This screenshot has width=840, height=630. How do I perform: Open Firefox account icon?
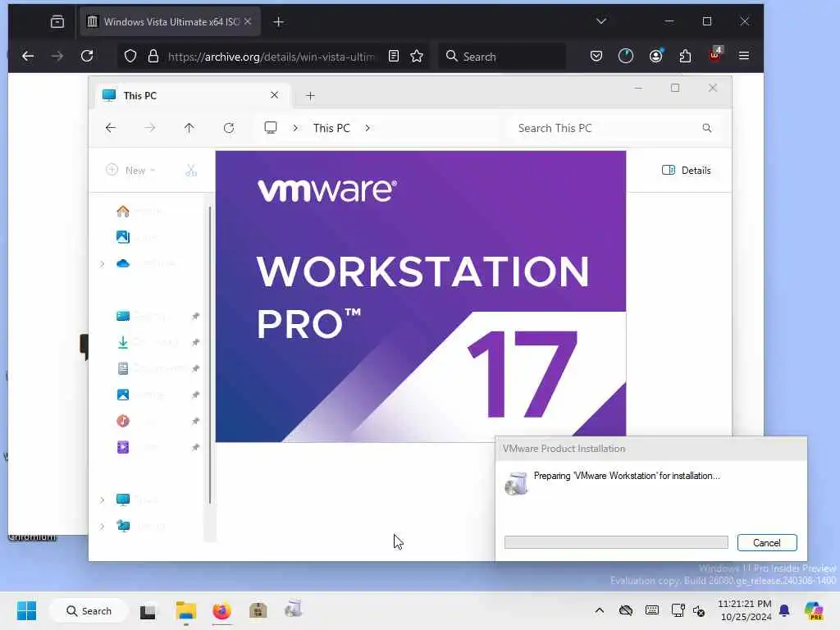pyautogui.click(x=655, y=56)
